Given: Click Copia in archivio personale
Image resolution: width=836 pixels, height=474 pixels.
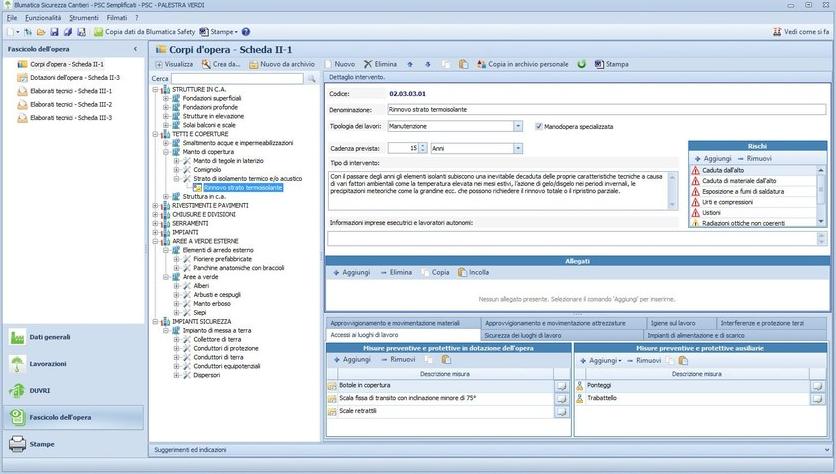Looking at the screenshot, I should coord(522,64).
